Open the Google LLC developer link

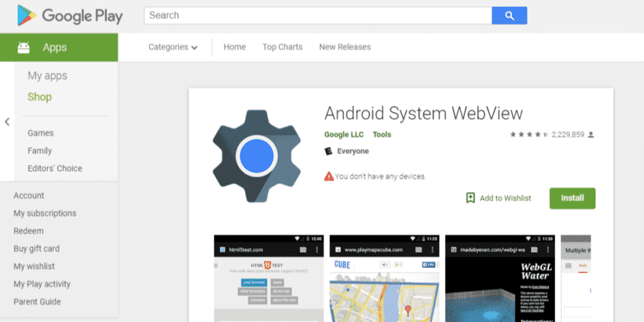tap(344, 135)
